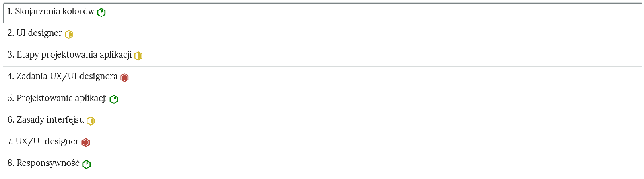
Task: Open the UI designer entry
Action: (x=39, y=33)
